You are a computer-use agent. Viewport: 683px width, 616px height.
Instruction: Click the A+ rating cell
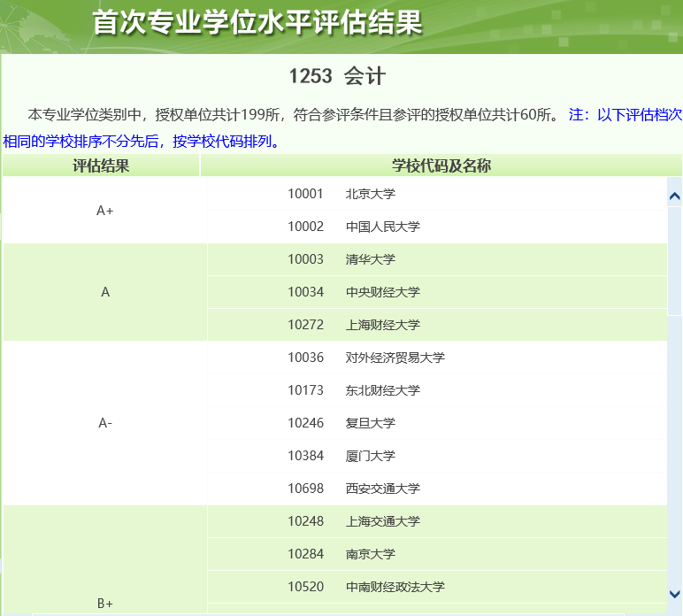coord(105,211)
